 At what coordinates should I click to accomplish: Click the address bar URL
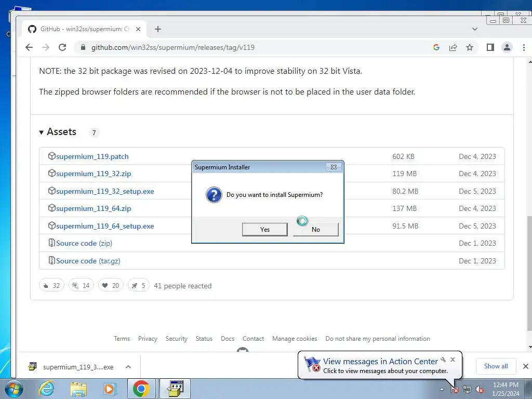(x=172, y=47)
